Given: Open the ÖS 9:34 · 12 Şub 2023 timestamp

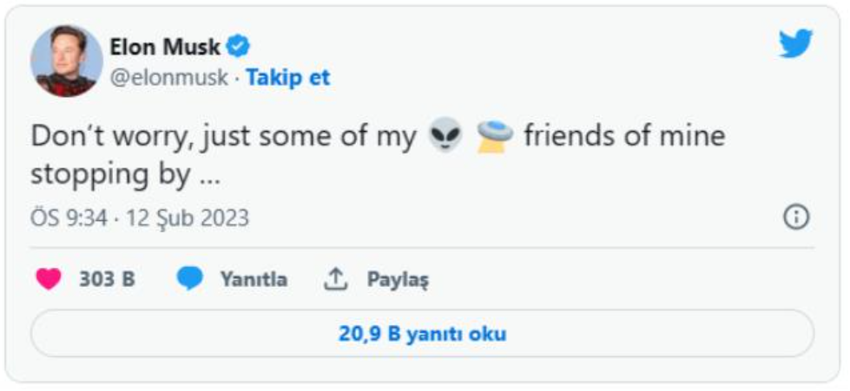Looking at the screenshot, I should coord(140,218).
